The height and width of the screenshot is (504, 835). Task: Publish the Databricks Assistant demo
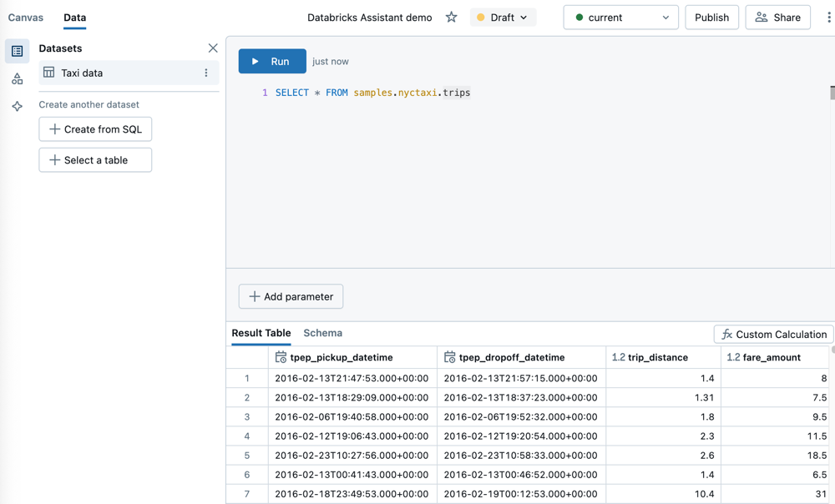click(711, 17)
